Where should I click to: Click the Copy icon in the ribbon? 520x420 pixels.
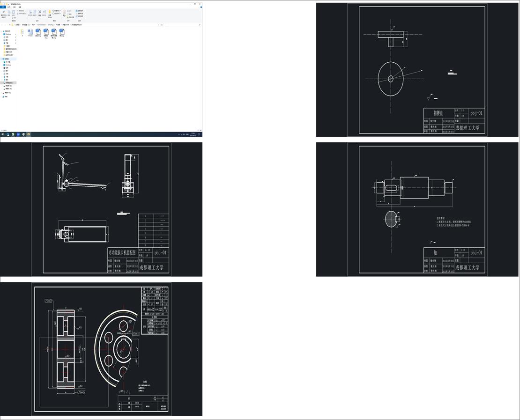pyautogui.click(x=9, y=12)
